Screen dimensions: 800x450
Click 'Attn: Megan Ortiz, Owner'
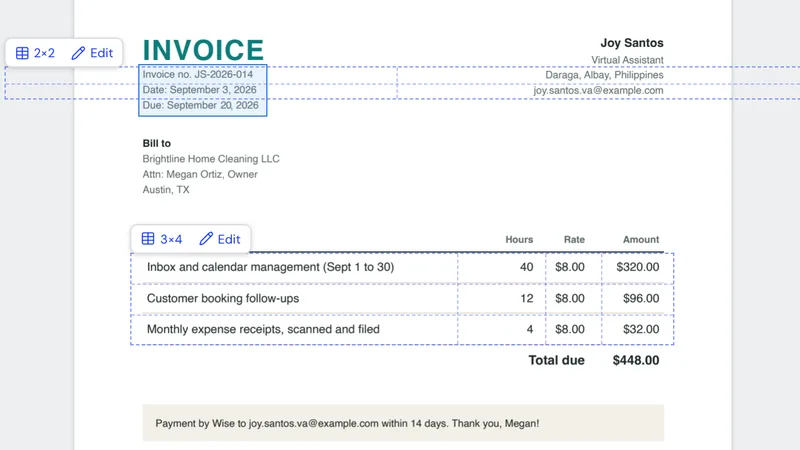(200, 174)
